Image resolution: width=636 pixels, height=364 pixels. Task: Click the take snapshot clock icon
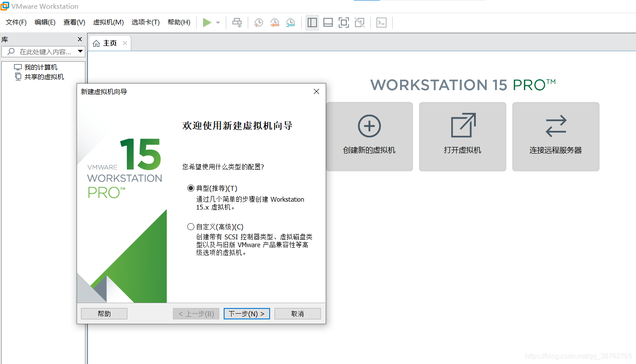(x=259, y=22)
